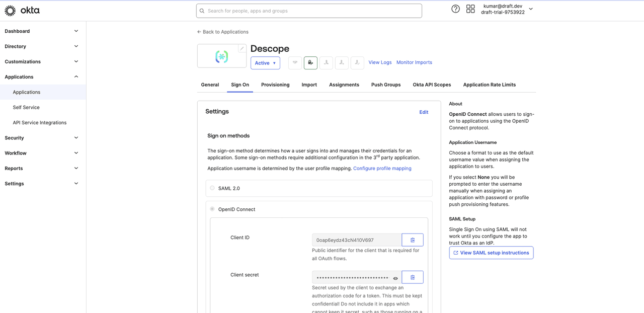Reveal the client secret with eye icon
The image size is (644, 313).
[x=395, y=278]
